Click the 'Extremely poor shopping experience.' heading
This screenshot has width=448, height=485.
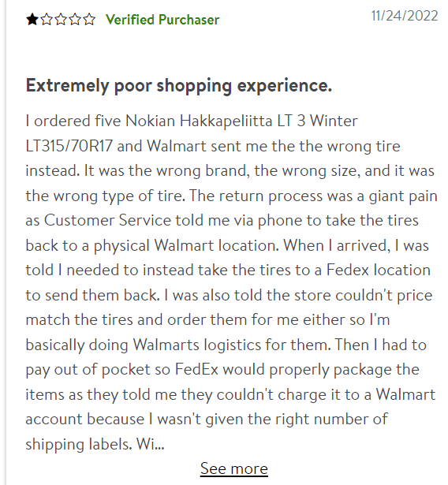click(179, 85)
